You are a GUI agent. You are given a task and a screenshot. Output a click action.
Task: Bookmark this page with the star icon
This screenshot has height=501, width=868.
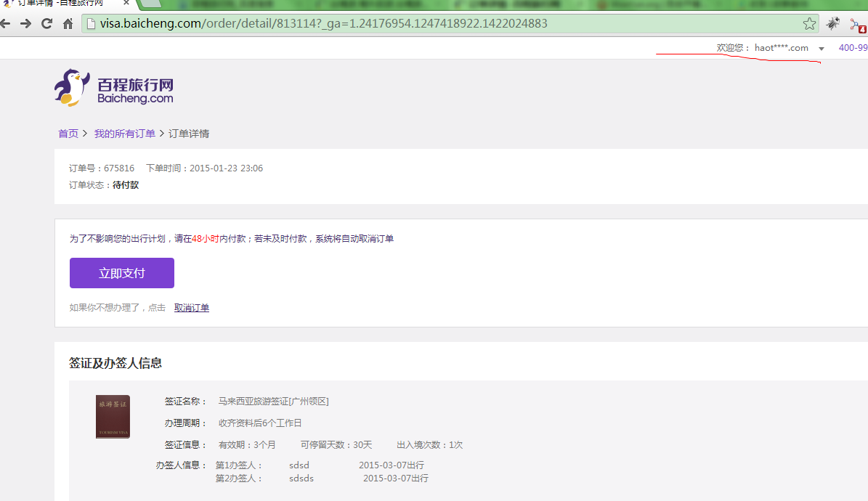(809, 24)
